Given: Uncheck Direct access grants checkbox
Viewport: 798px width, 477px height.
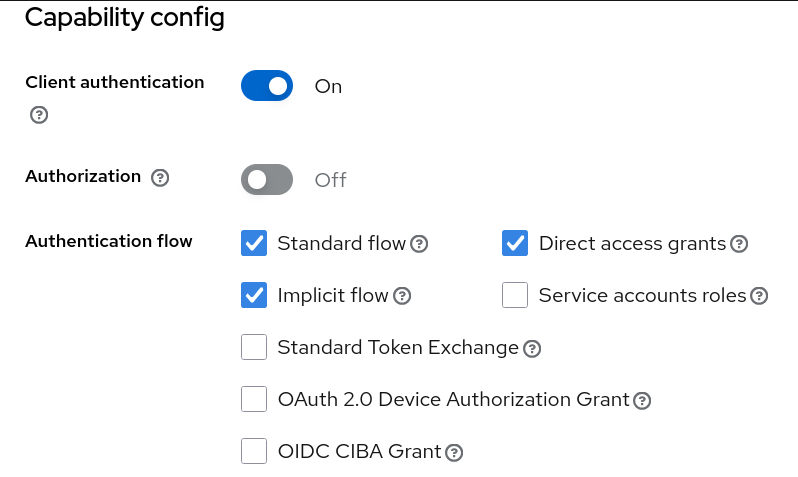Looking at the screenshot, I should click(515, 243).
